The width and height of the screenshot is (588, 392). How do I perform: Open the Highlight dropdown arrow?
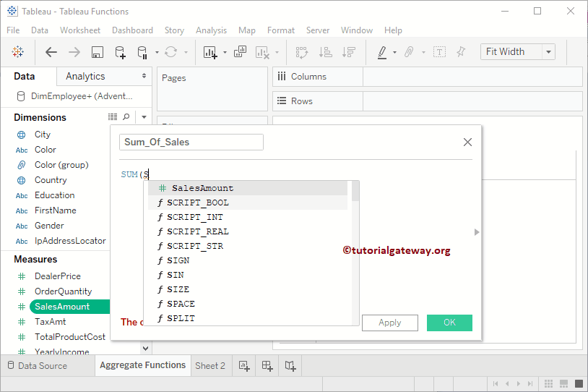[x=394, y=52]
